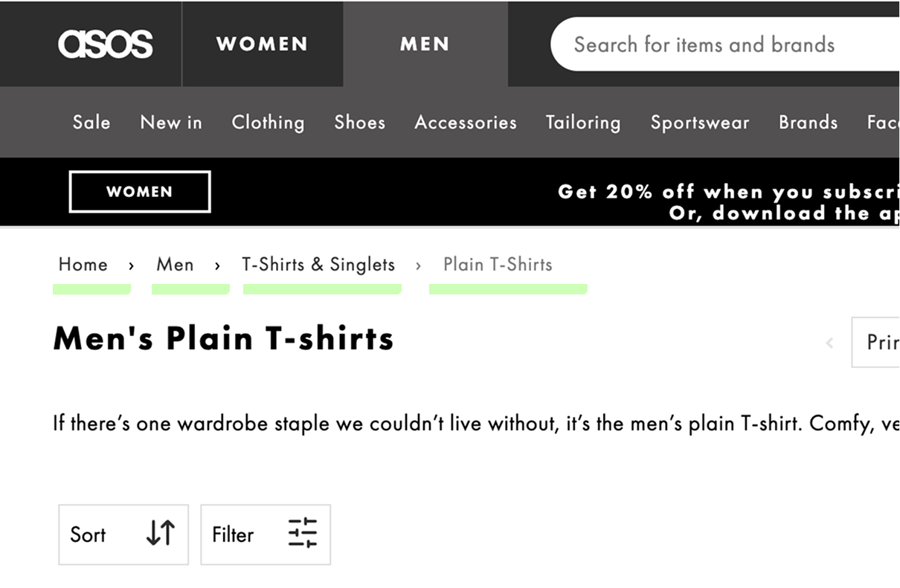Viewport: 900px width, 588px height.
Task: Open the Tailoring menu
Action: 583,122
